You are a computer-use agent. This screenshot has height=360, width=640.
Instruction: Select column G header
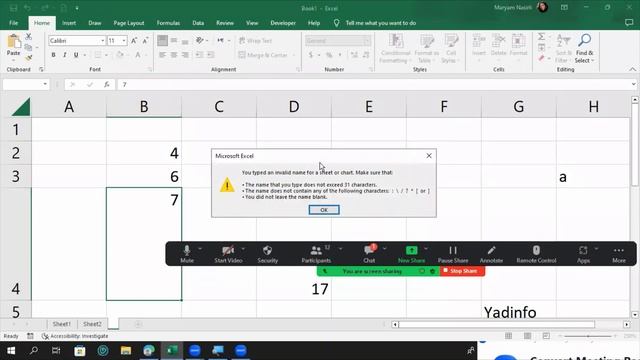pyautogui.click(x=519, y=107)
